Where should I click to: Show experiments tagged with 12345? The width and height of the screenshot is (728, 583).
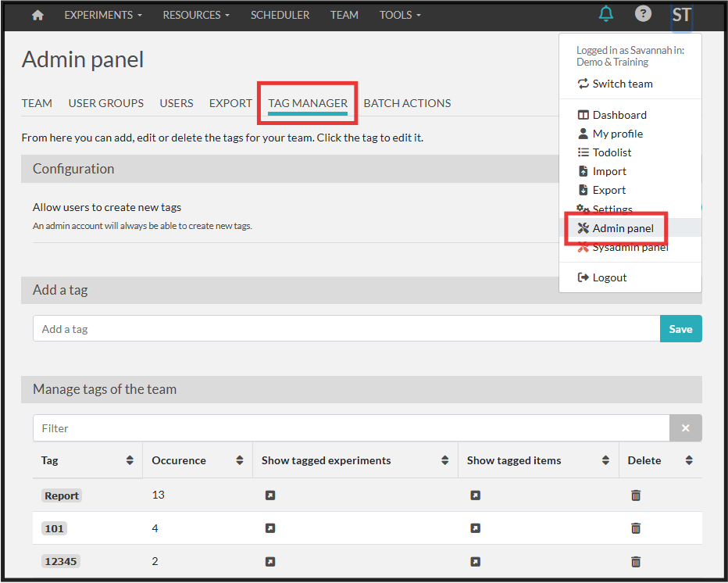point(270,561)
